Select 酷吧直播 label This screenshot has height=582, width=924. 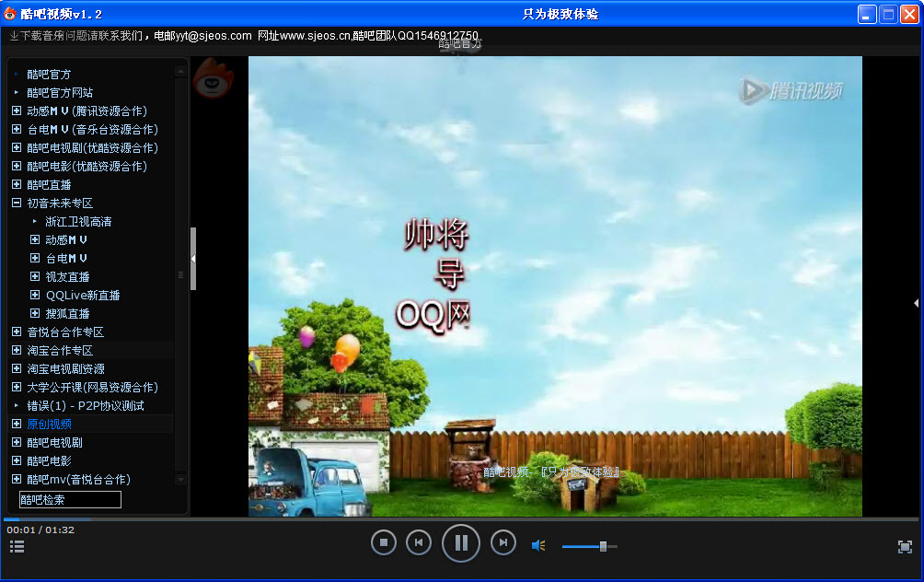[49, 184]
